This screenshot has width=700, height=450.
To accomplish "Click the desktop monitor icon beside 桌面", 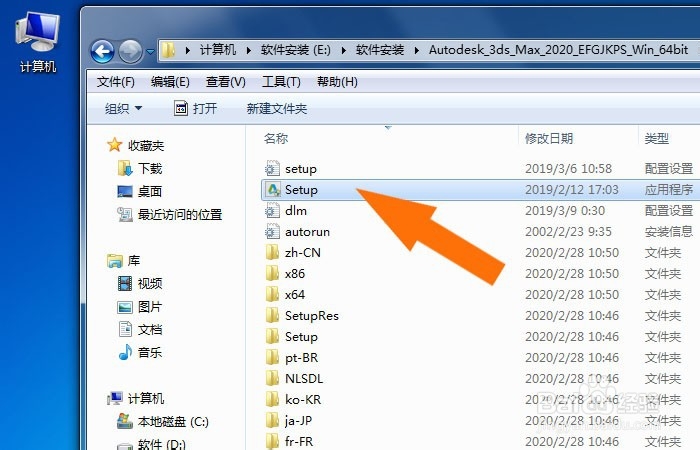I will (125, 192).
